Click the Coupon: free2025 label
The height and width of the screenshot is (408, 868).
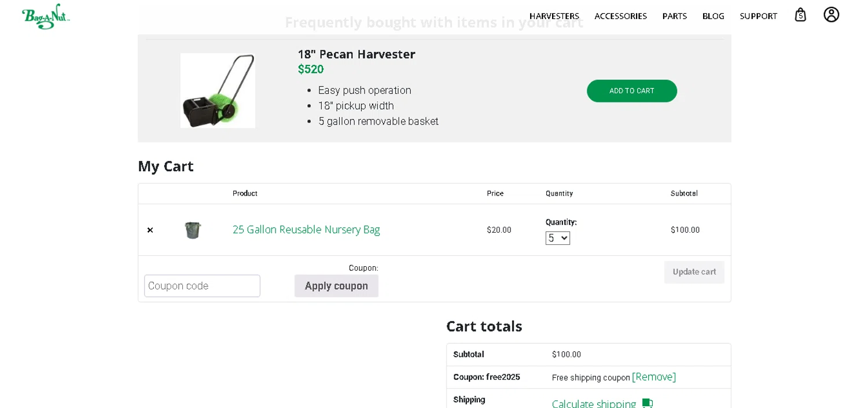click(x=487, y=377)
